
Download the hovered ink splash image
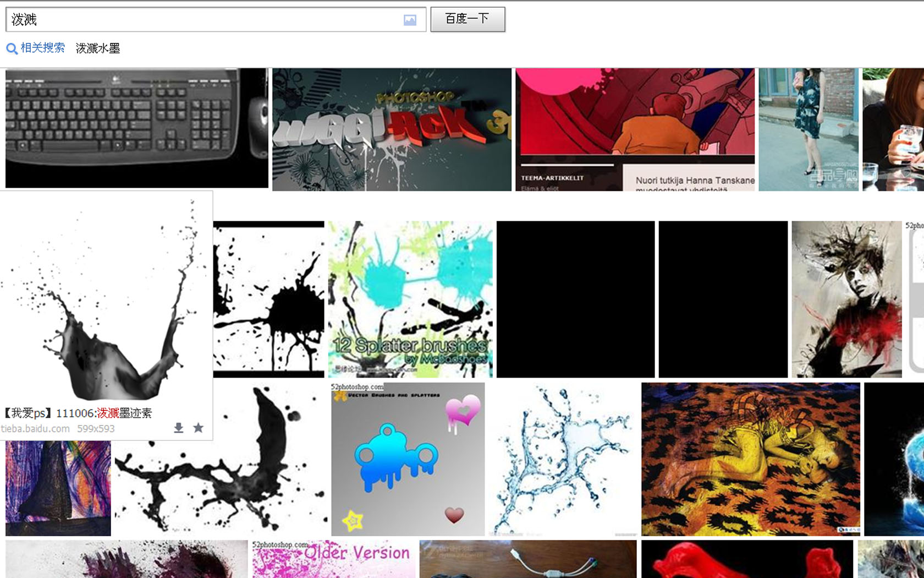click(x=179, y=428)
